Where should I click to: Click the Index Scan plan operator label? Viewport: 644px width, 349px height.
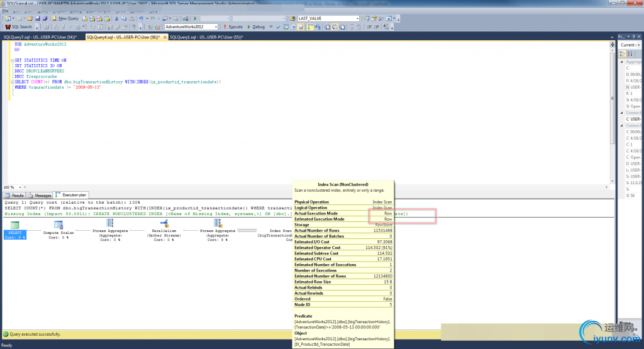tap(280, 231)
